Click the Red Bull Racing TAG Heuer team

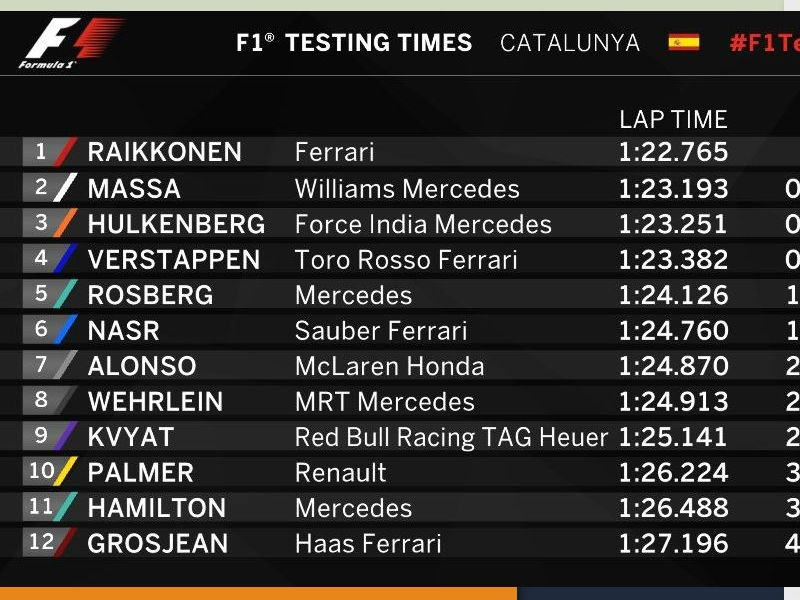coord(451,437)
